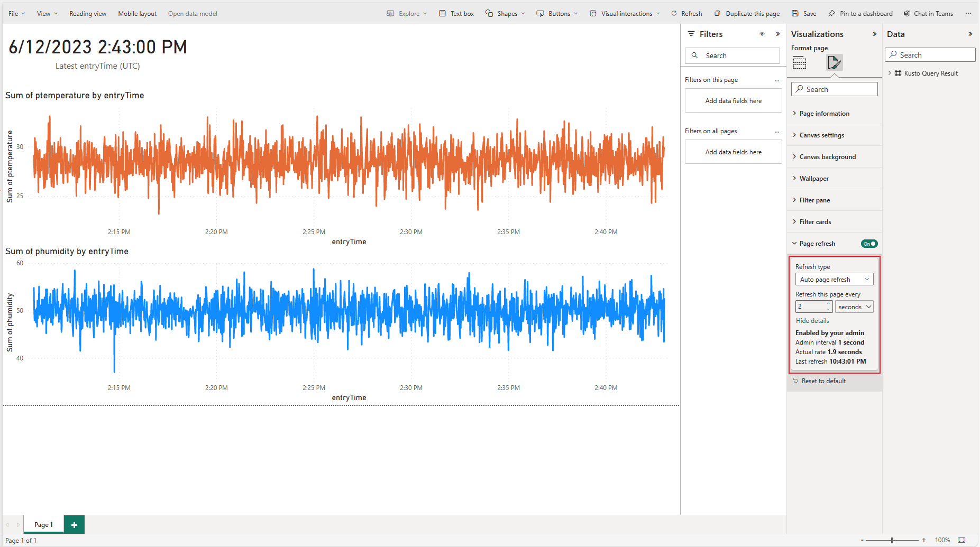
Task: Select the phumidity line chart
Action: point(338,325)
